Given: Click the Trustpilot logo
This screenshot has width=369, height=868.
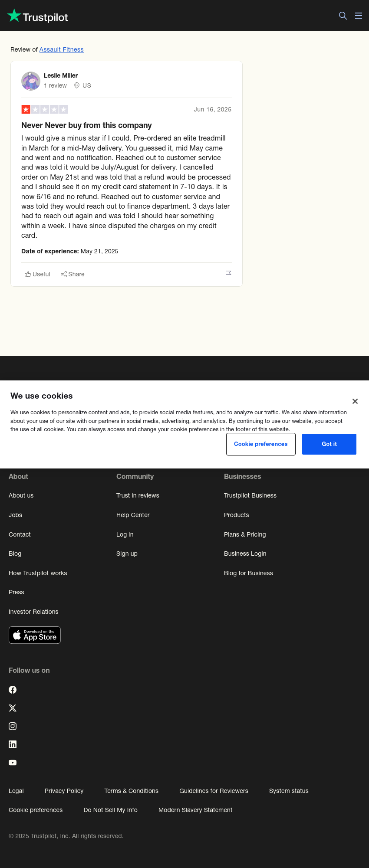Looking at the screenshot, I should (37, 16).
